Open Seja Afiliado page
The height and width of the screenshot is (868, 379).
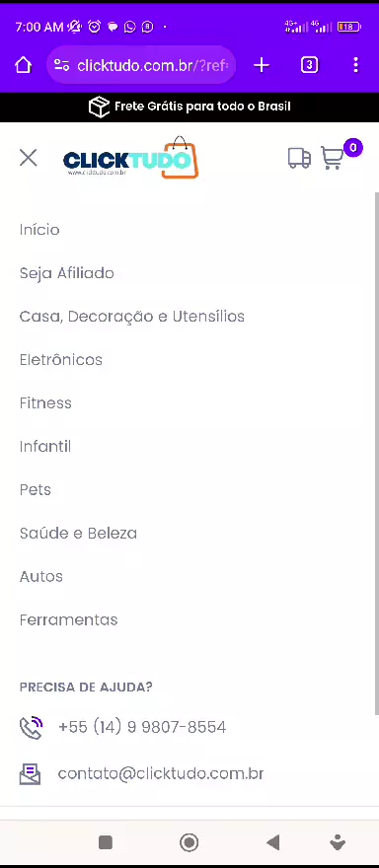pos(66,273)
